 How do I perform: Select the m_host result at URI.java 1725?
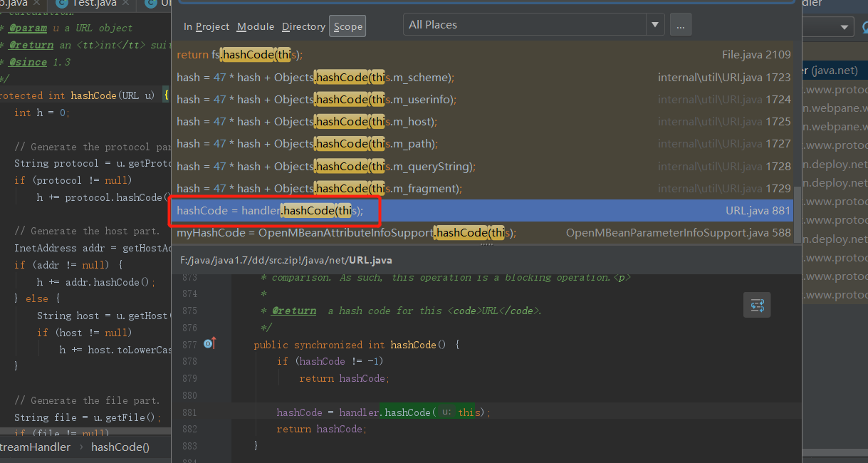[x=484, y=121]
